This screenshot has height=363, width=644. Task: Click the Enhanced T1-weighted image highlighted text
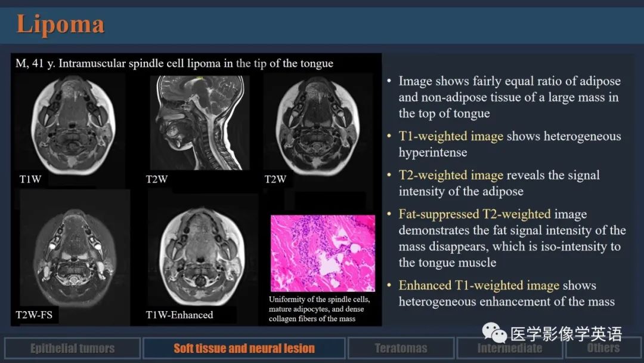pos(479,285)
